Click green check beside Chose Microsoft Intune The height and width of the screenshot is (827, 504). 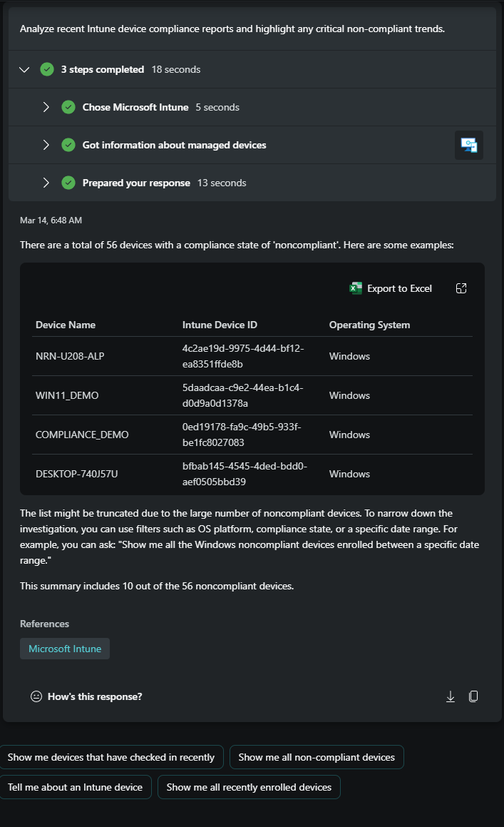point(68,107)
